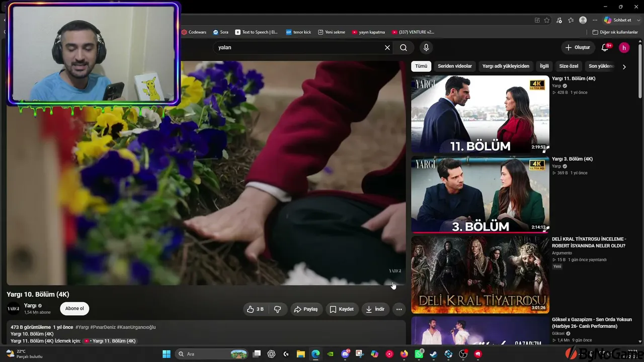644x362 pixels.
Task: Click the #PınarDeniz hashtag
Action: [103, 327]
